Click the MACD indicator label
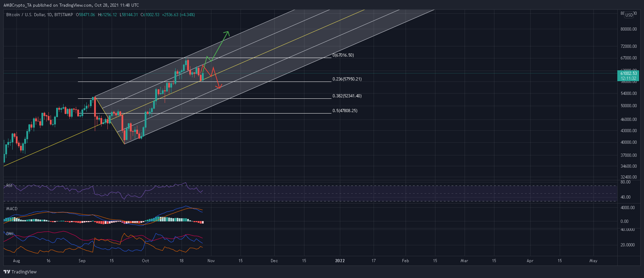The width and height of the screenshot is (644, 278). click(x=12, y=209)
